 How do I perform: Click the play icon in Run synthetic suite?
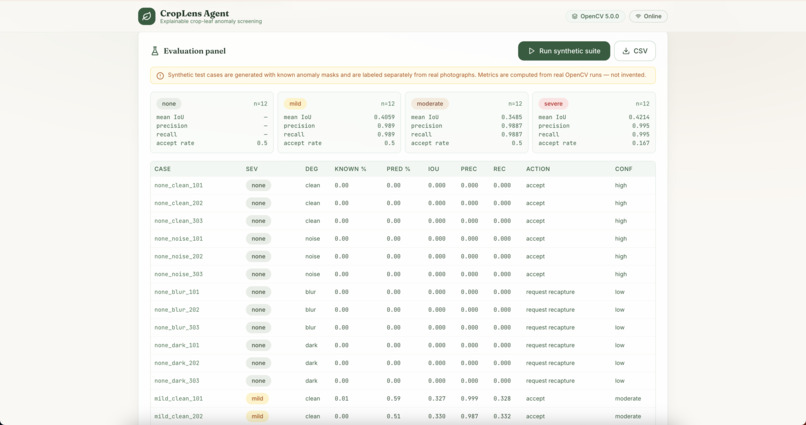(532, 51)
